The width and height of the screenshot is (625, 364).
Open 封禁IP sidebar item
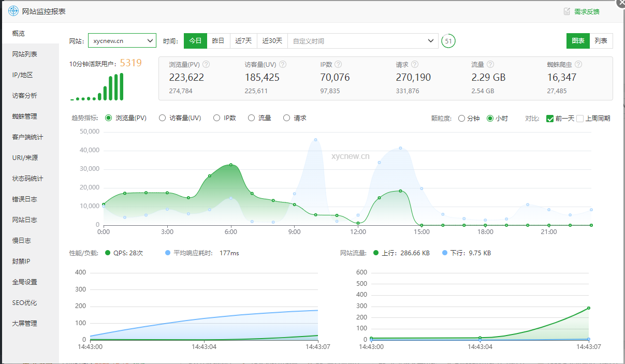click(30, 261)
